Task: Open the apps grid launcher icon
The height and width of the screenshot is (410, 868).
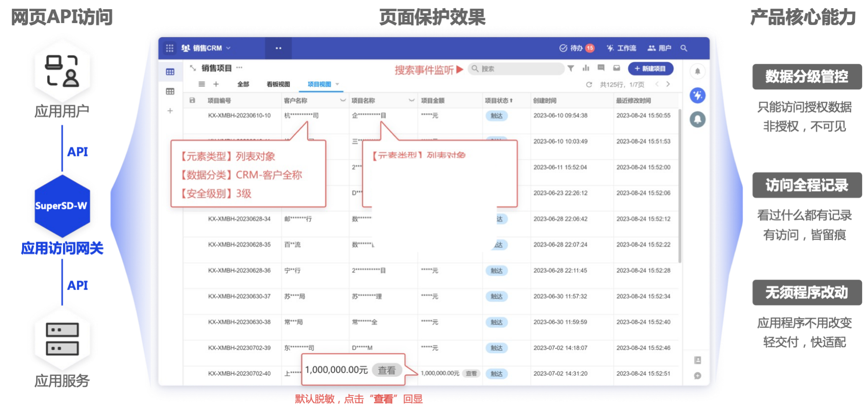Action: (x=170, y=48)
